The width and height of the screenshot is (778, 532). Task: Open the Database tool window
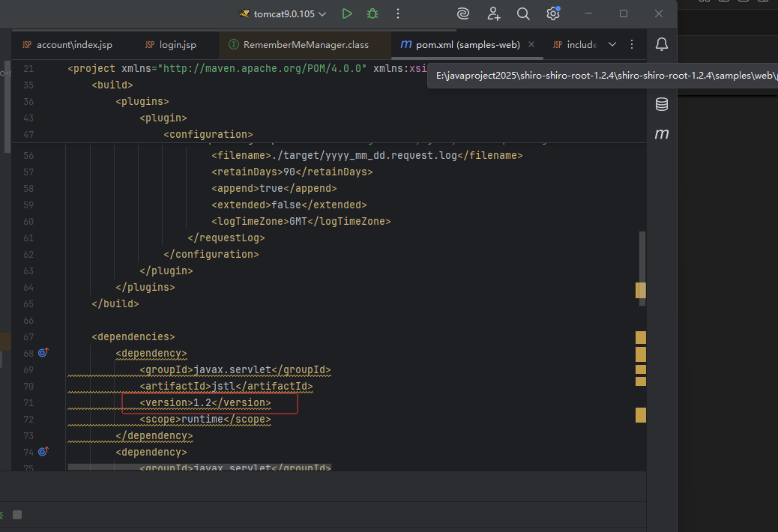click(662, 104)
